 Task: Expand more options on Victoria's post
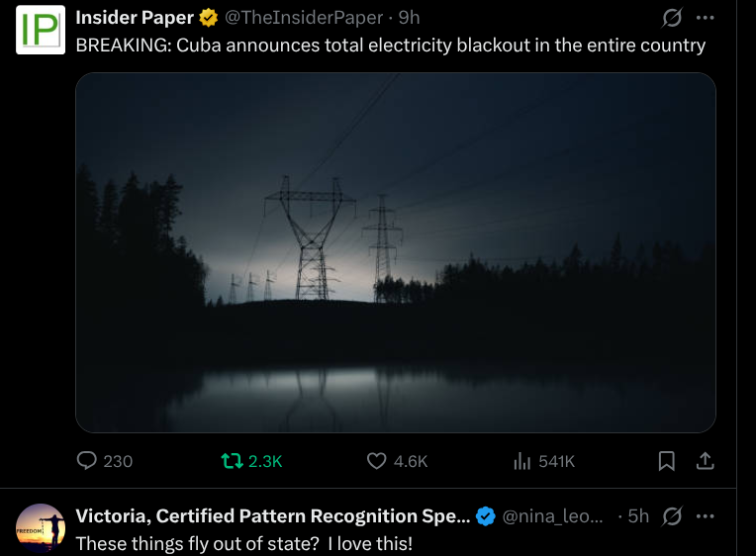(x=706, y=516)
